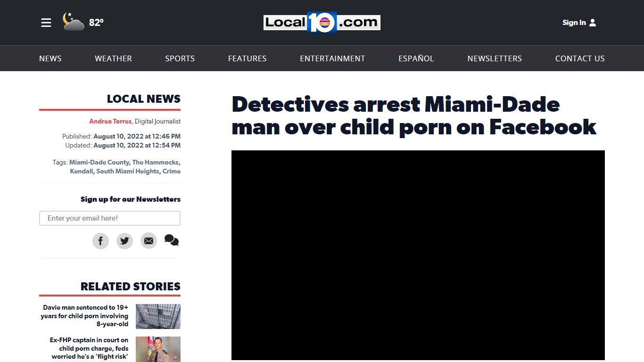
Task: Click the Local10.com logo
Action: point(322,22)
